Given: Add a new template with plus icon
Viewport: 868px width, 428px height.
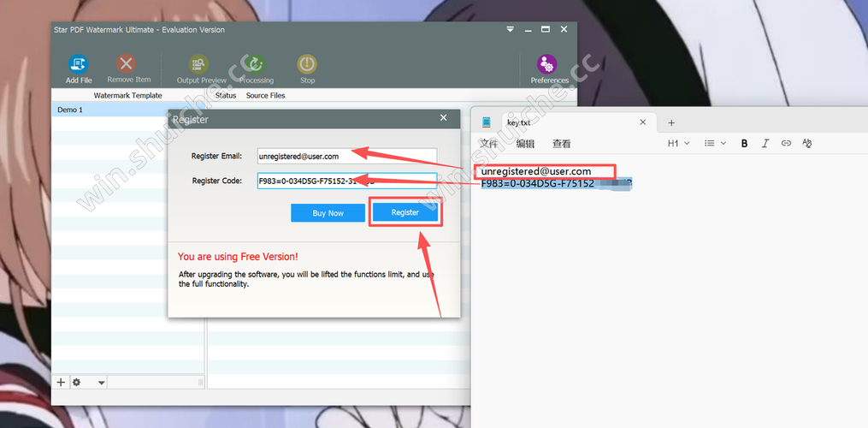Looking at the screenshot, I should pyautogui.click(x=61, y=382).
